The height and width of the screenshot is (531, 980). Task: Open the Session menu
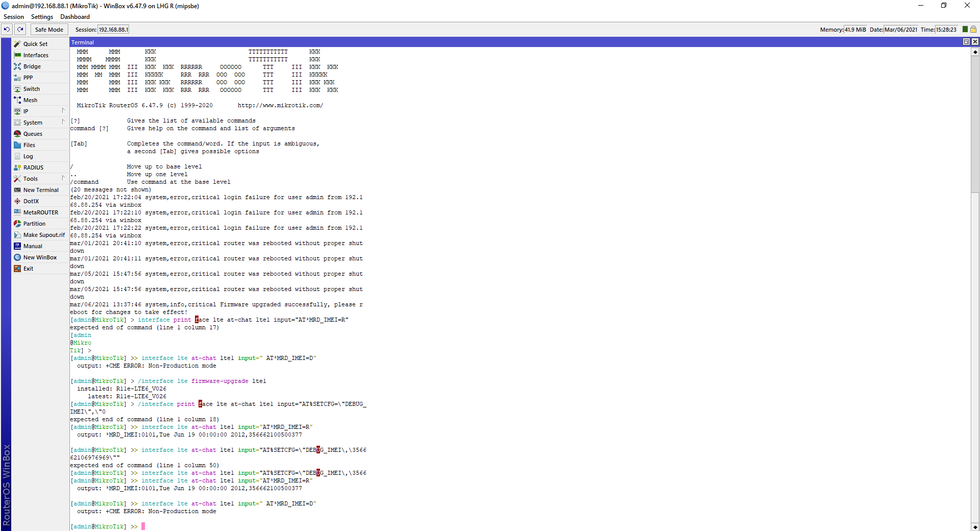[14, 17]
